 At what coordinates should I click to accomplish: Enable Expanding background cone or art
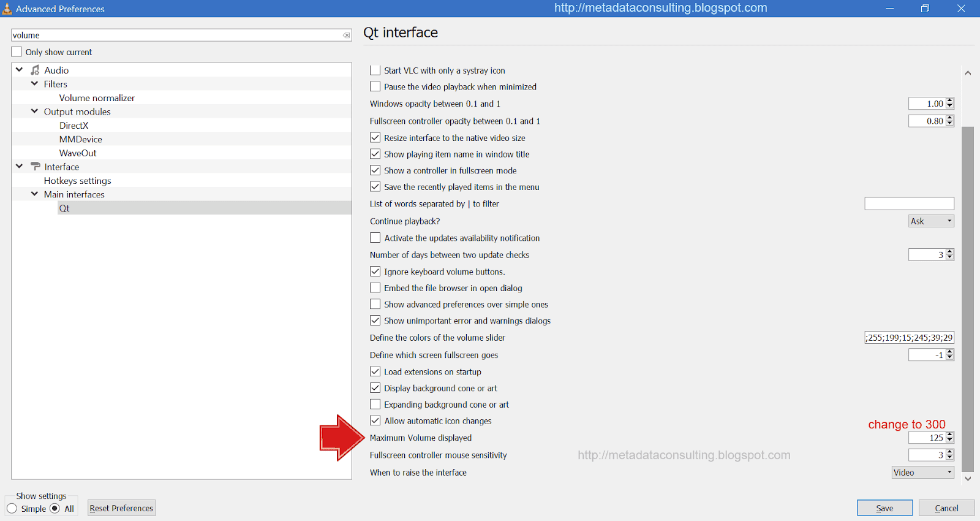pyautogui.click(x=375, y=405)
